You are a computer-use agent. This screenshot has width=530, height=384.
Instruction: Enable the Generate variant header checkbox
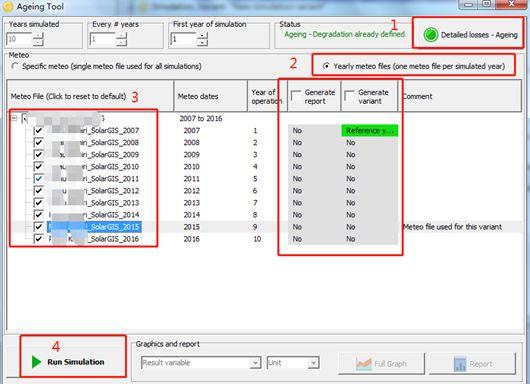click(350, 96)
